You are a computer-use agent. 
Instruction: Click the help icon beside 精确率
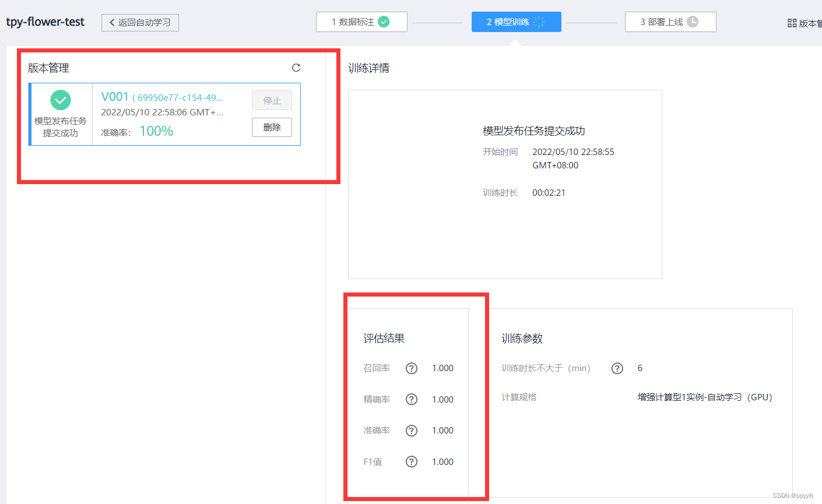412,399
